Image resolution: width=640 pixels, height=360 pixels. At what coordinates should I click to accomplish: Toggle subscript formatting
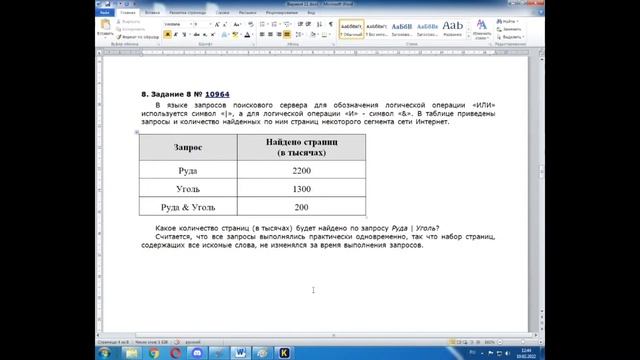(205, 35)
